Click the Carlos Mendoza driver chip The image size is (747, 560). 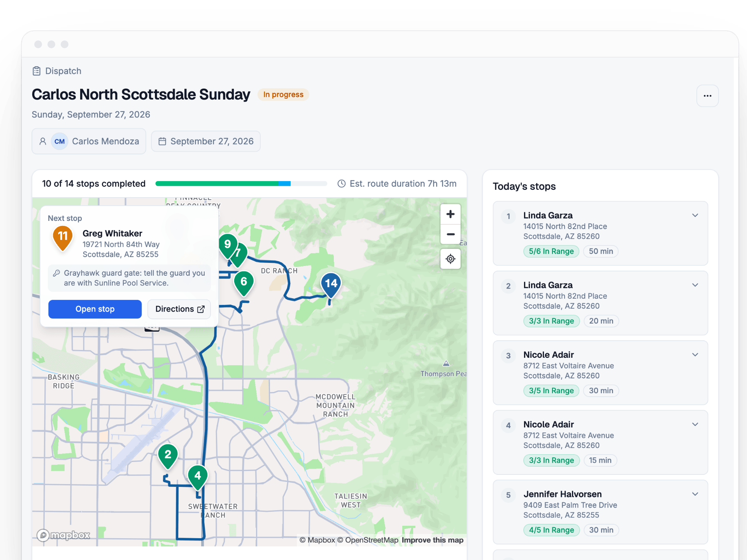(89, 141)
